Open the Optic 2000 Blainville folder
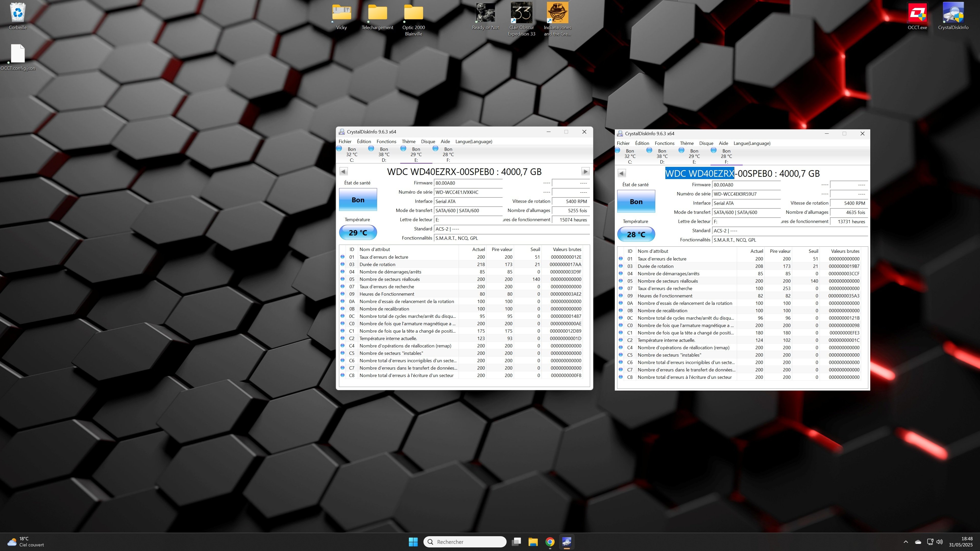This screenshot has width=980, height=551. [413, 20]
